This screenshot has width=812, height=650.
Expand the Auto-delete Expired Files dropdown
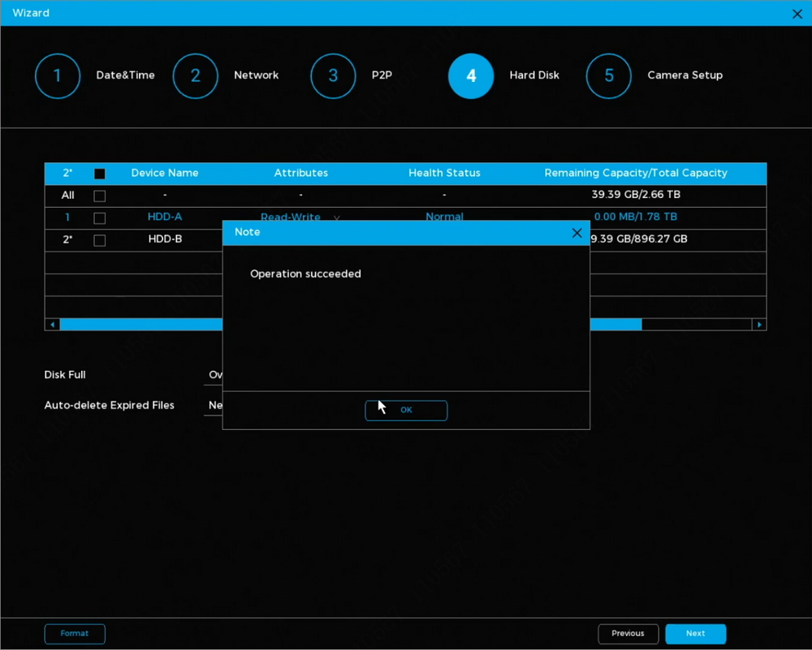pyautogui.click(x=215, y=405)
